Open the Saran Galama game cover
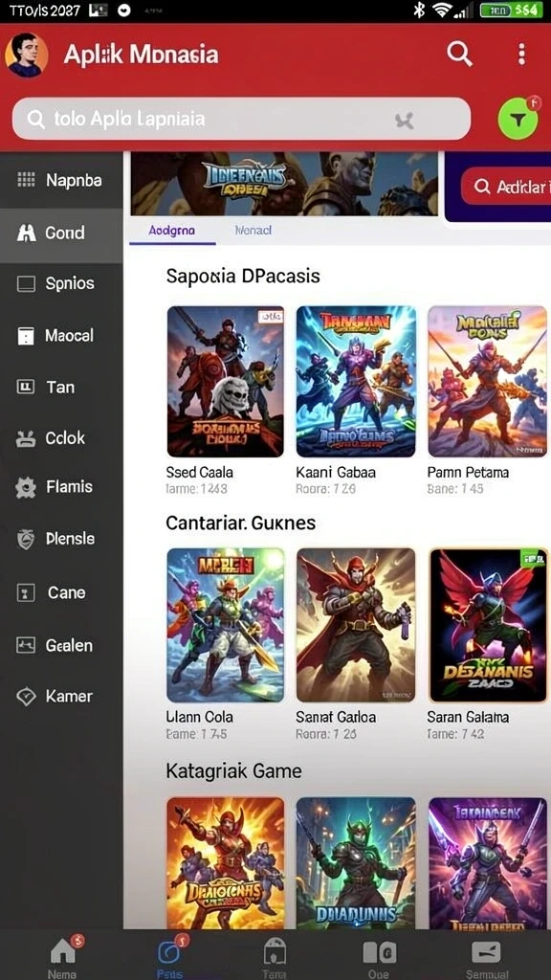Screen dimensions: 551x980 point(489,625)
